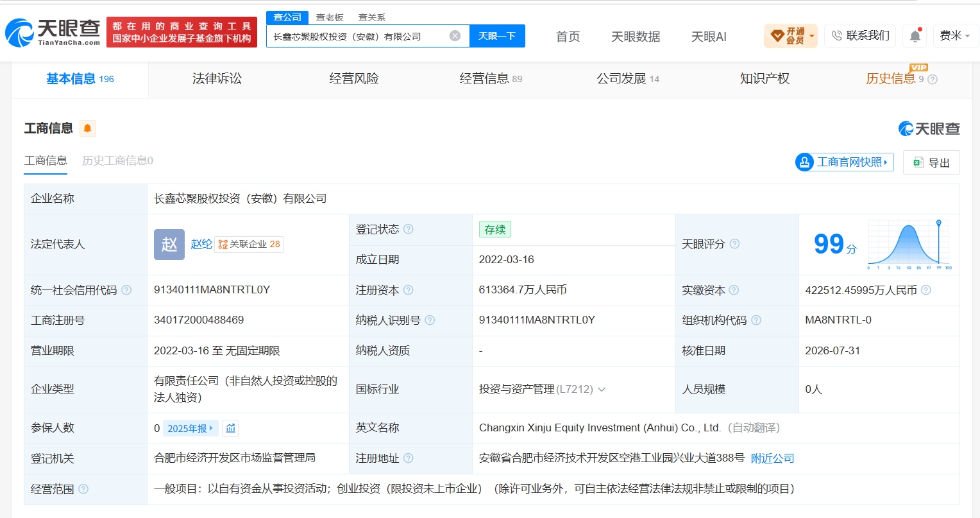Click the 天眼一下 search button
The height and width of the screenshot is (518, 980).
497,36
